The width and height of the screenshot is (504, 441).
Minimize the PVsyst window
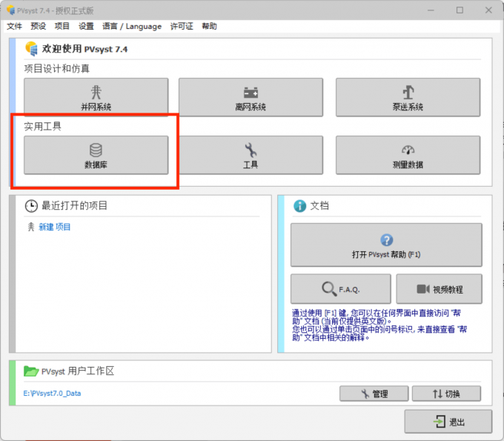tap(431, 10)
